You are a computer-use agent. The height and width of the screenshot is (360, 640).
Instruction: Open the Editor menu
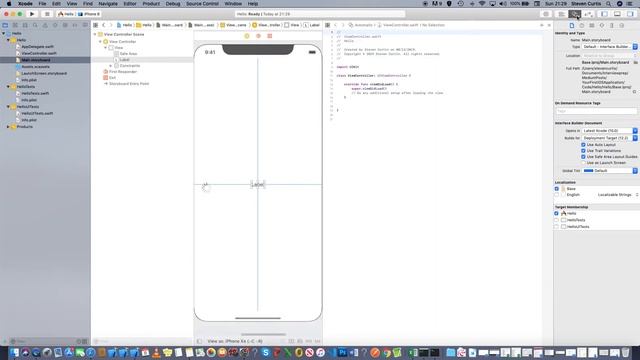130,4
